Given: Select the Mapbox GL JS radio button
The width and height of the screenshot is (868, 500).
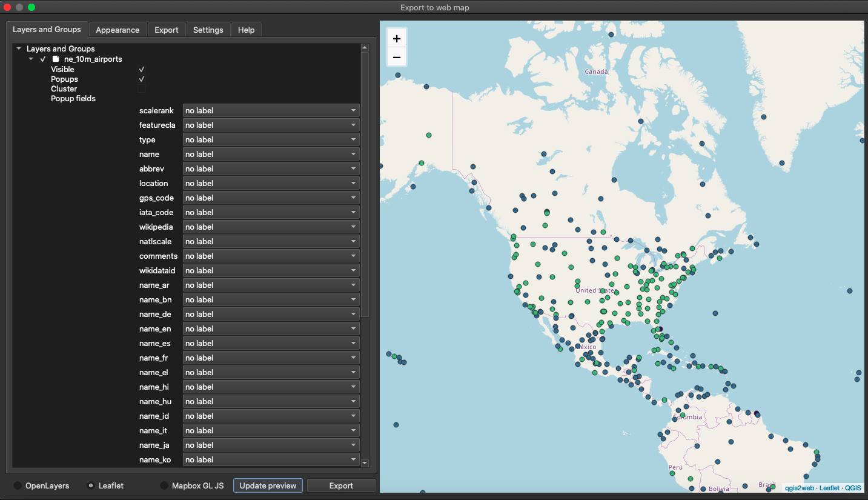Looking at the screenshot, I should click(164, 485).
